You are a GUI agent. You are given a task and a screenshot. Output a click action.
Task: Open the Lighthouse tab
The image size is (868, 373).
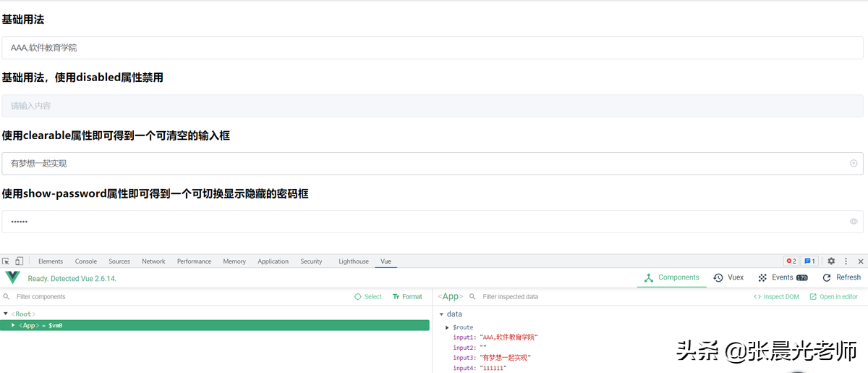[354, 261]
